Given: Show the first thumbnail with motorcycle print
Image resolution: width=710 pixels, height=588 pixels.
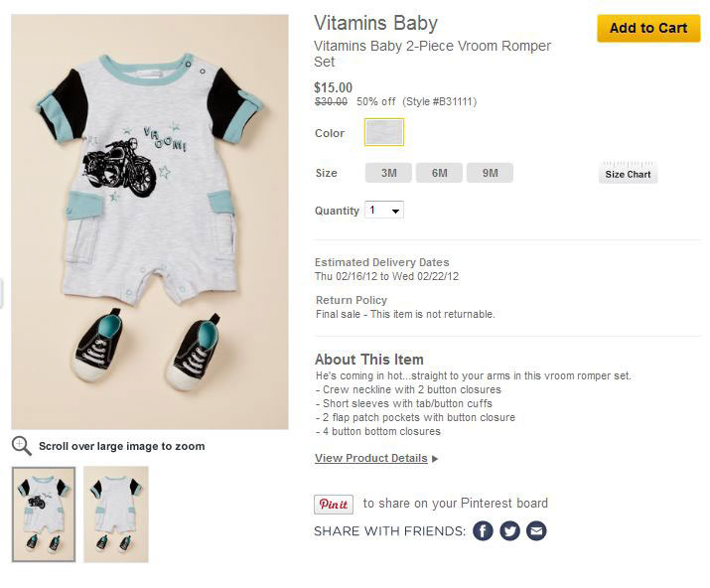Looking at the screenshot, I should coord(44,514).
